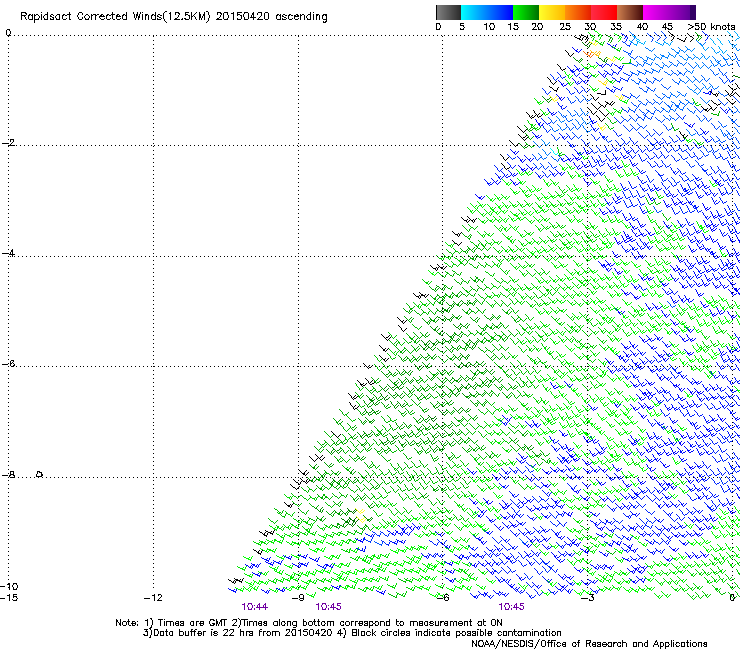Click the brown 35-40 knots color segment
The width and height of the screenshot is (740, 650).
coord(630,12)
